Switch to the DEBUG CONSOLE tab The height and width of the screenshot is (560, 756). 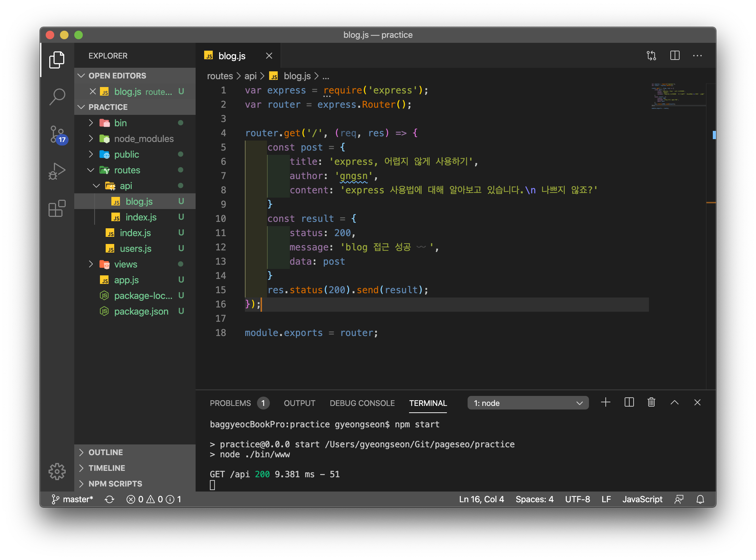[362, 403]
